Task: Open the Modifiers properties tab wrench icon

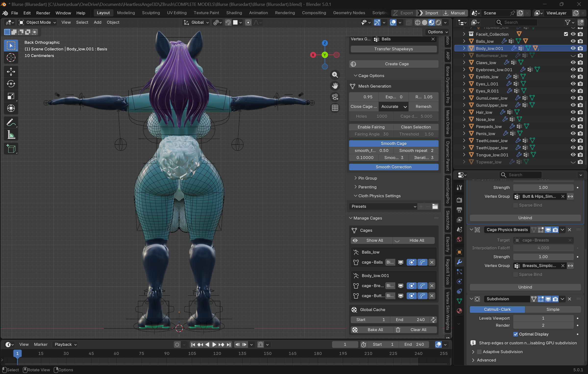Action: tap(459, 262)
